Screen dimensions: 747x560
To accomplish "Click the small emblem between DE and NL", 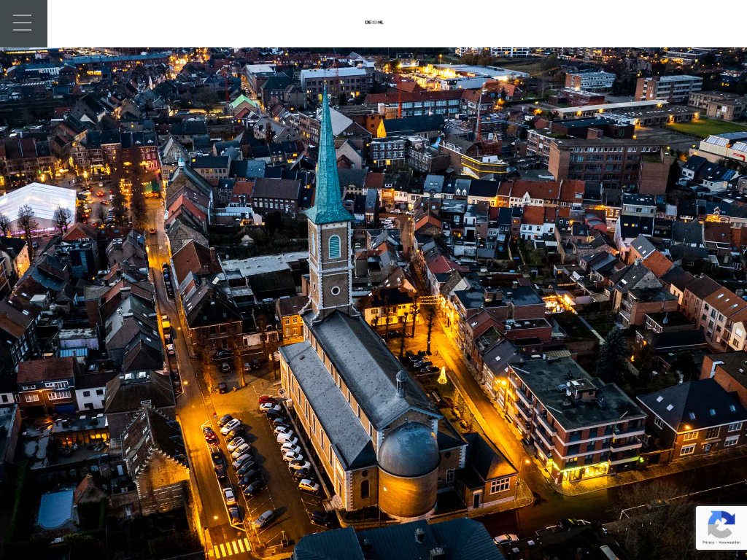I will (x=374, y=23).
